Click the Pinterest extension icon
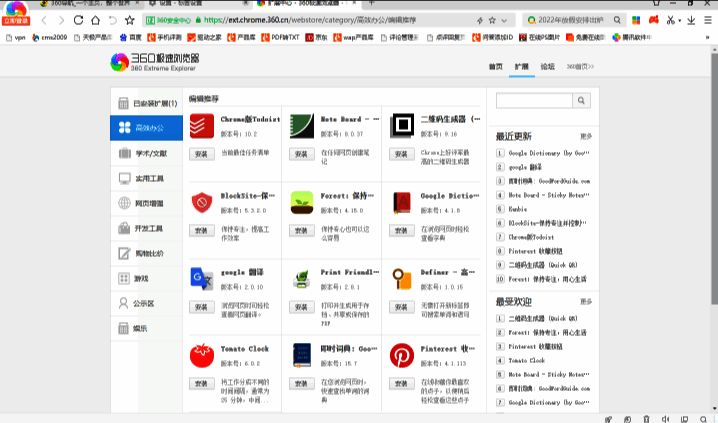The width and height of the screenshot is (718, 423). [x=402, y=356]
